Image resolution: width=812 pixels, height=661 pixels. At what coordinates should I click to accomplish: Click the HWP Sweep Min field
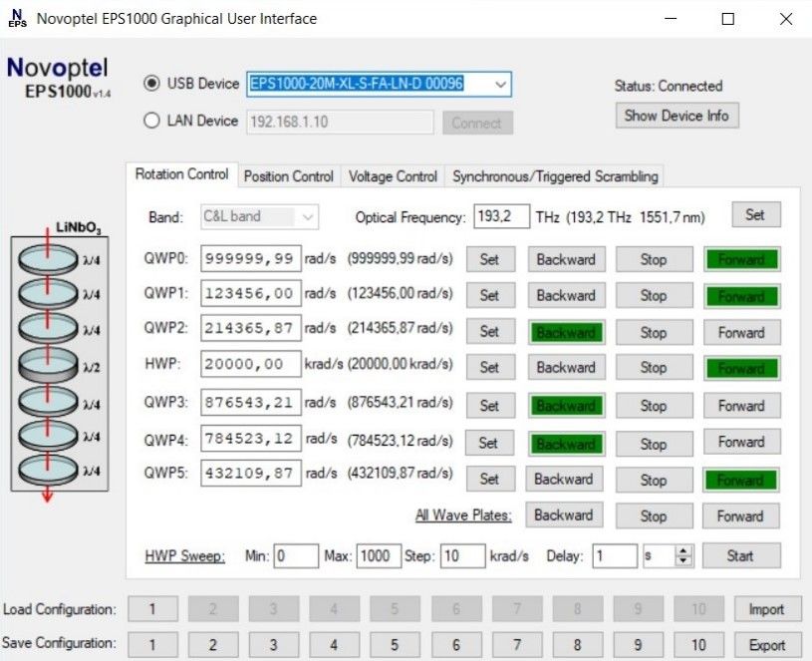tap(296, 556)
